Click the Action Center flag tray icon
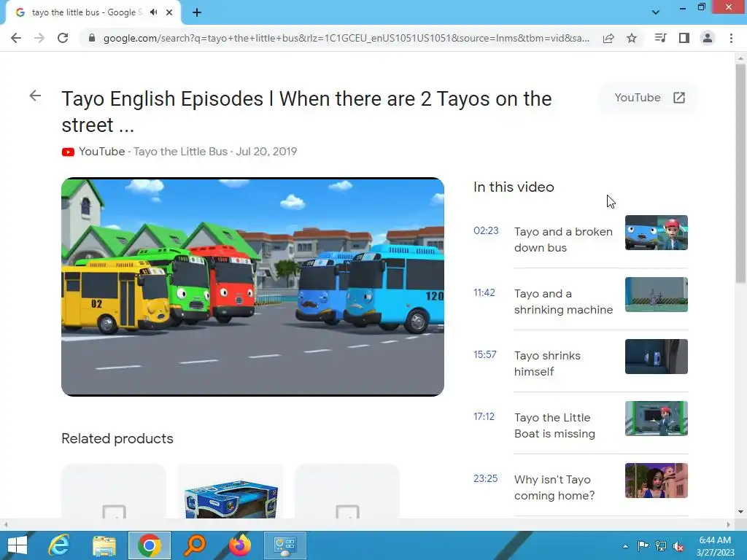This screenshot has height=560, width=747. [x=643, y=546]
